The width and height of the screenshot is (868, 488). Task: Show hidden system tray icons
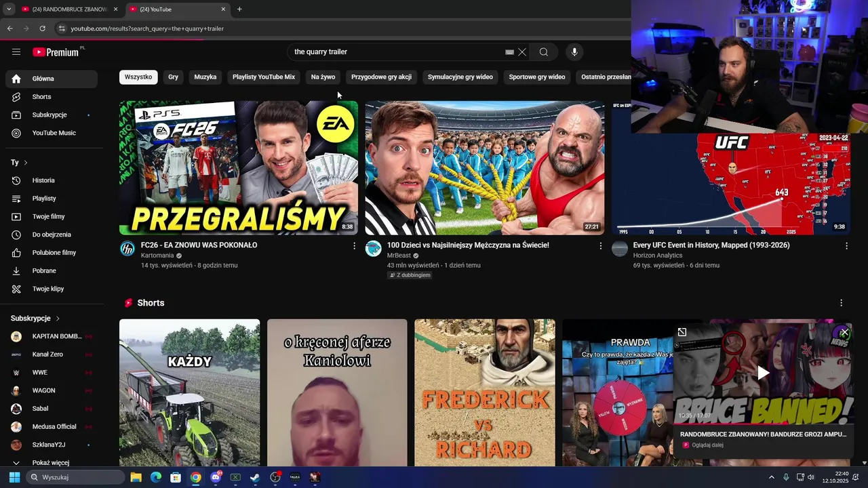coord(771,477)
